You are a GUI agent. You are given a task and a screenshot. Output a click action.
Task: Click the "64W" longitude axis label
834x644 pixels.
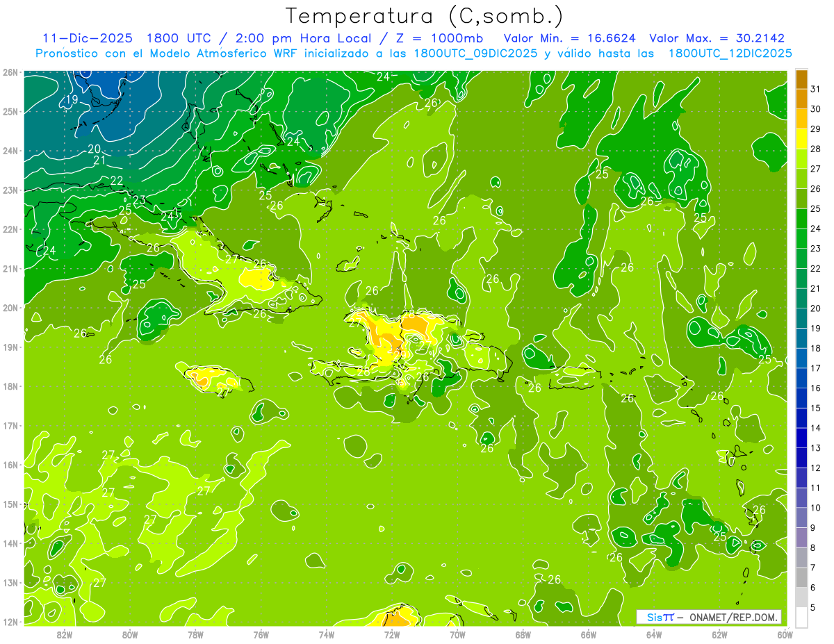pyautogui.click(x=654, y=635)
